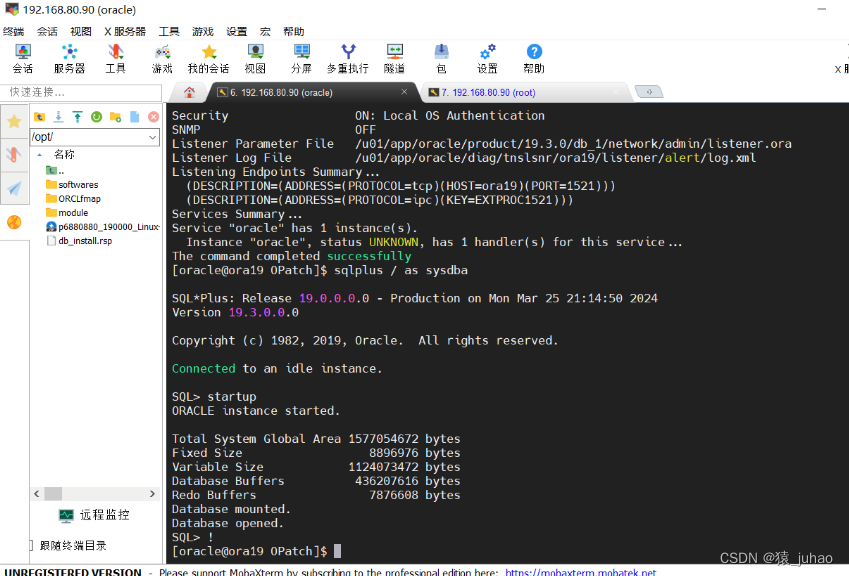Expand the /opt/ path dropdown
This screenshot has width=849, height=576.
[x=152, y=138]
